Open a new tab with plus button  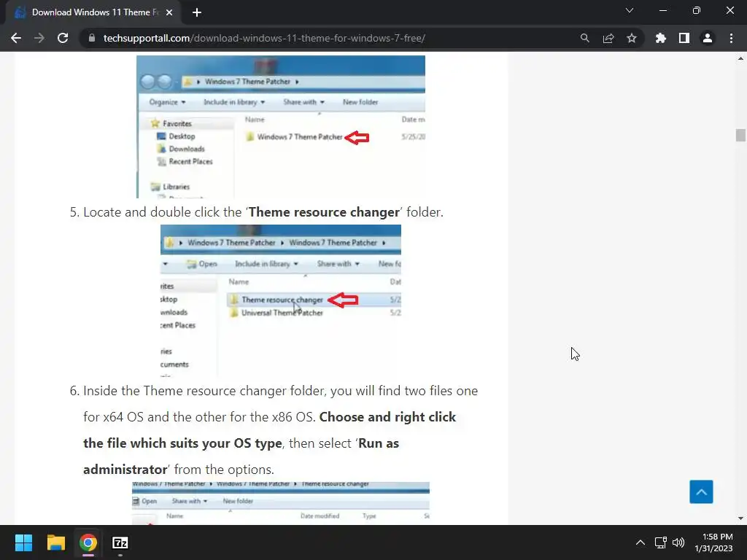point(197,12)
